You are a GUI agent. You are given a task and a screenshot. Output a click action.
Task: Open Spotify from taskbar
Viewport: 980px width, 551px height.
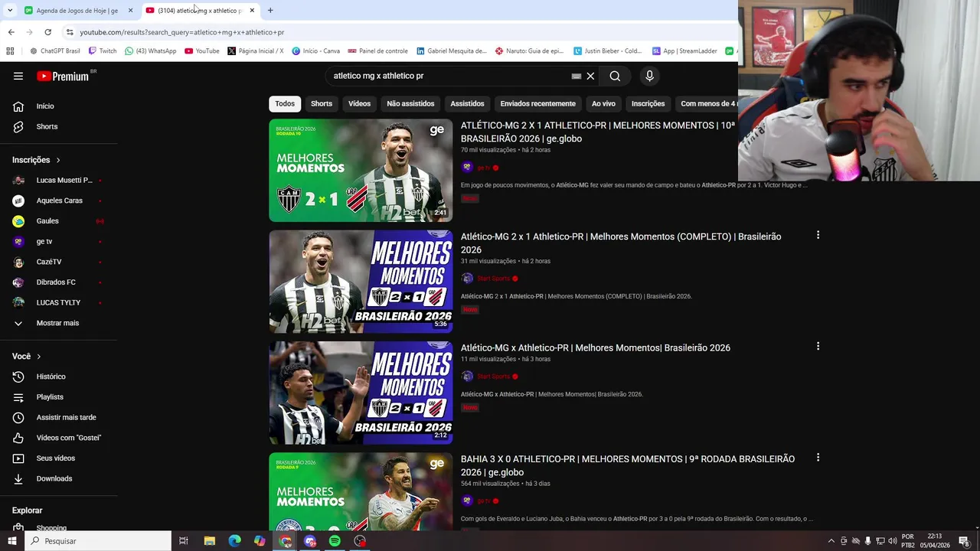[335, 541]
